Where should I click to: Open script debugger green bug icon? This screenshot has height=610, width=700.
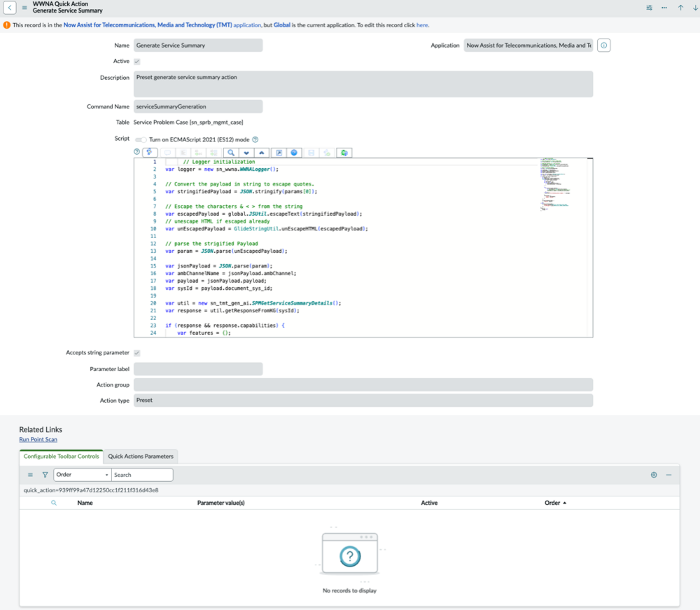tap(344, 153)
